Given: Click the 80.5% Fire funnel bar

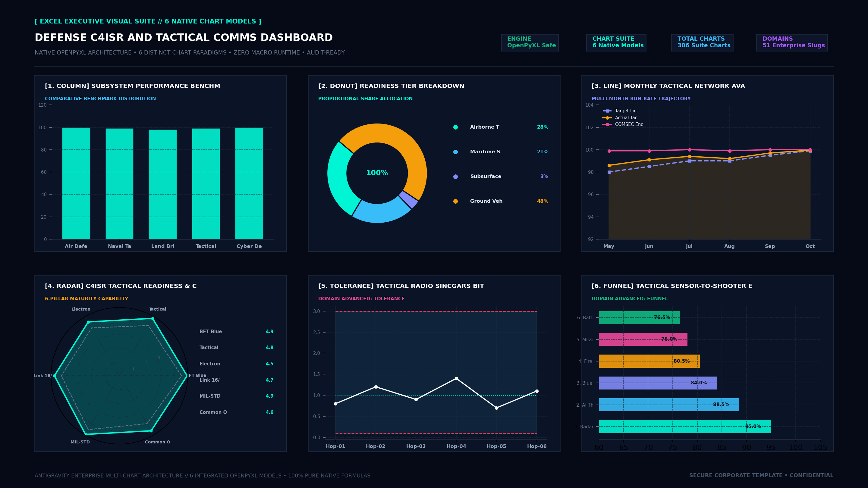Looking at the screenshot, I should coord(649,361).
